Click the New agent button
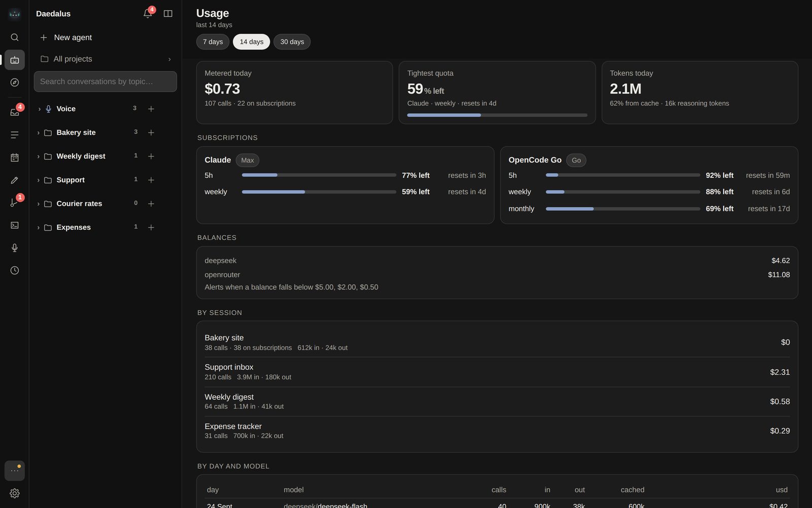The height and width of the screenshot is (508, 812). coord(106,38)
